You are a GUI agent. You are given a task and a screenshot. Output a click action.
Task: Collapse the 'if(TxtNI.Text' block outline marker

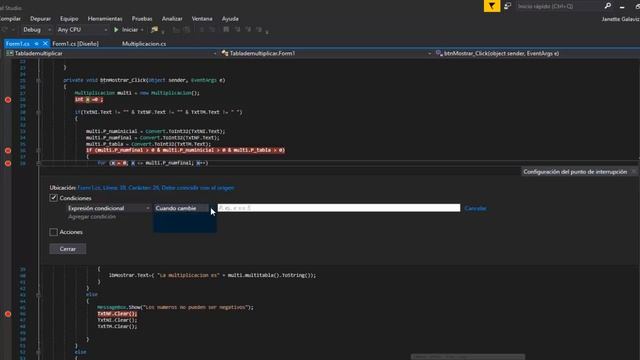pos(38,112)
